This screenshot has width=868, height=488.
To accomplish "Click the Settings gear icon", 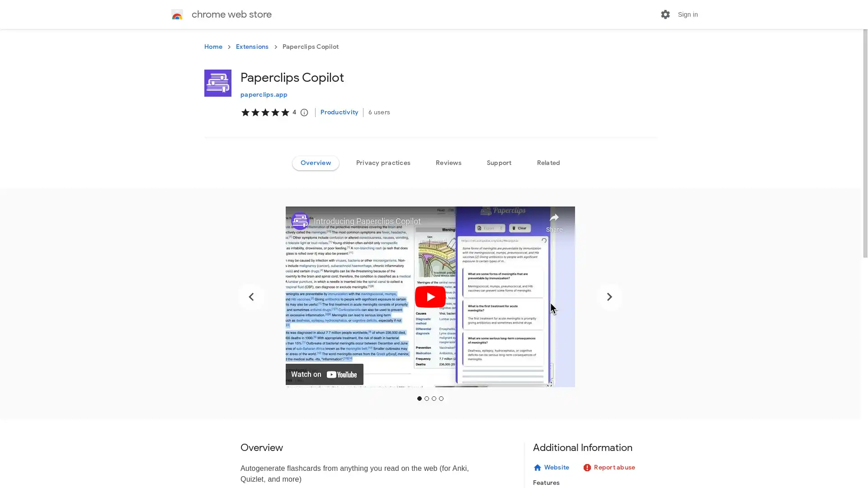I will click(665, 14).
